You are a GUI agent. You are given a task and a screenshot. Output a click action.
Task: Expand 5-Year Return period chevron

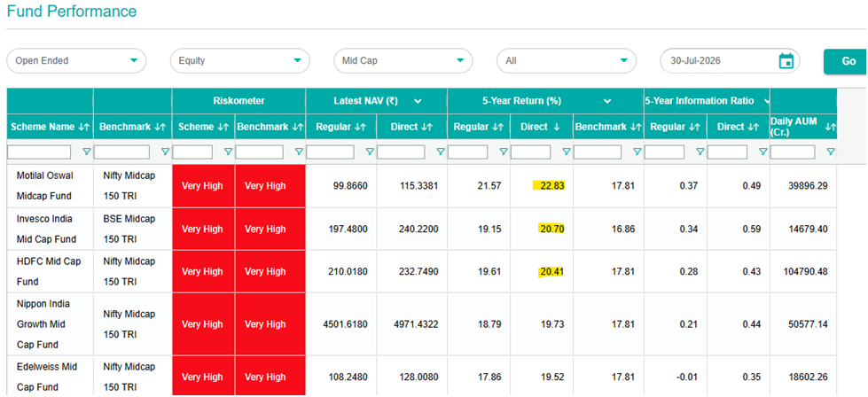click(607, 101)
